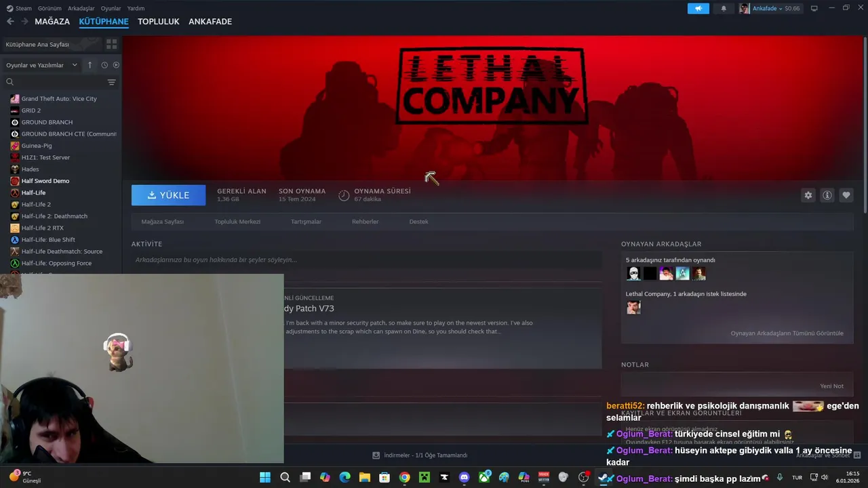Open game settings gear icon
868x488 pixels.
808,195
